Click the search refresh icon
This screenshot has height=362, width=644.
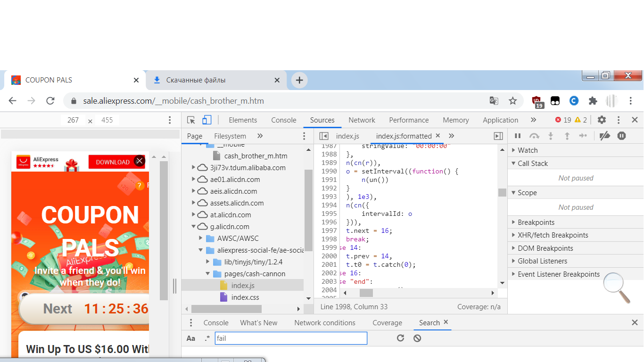click(400, 338)
